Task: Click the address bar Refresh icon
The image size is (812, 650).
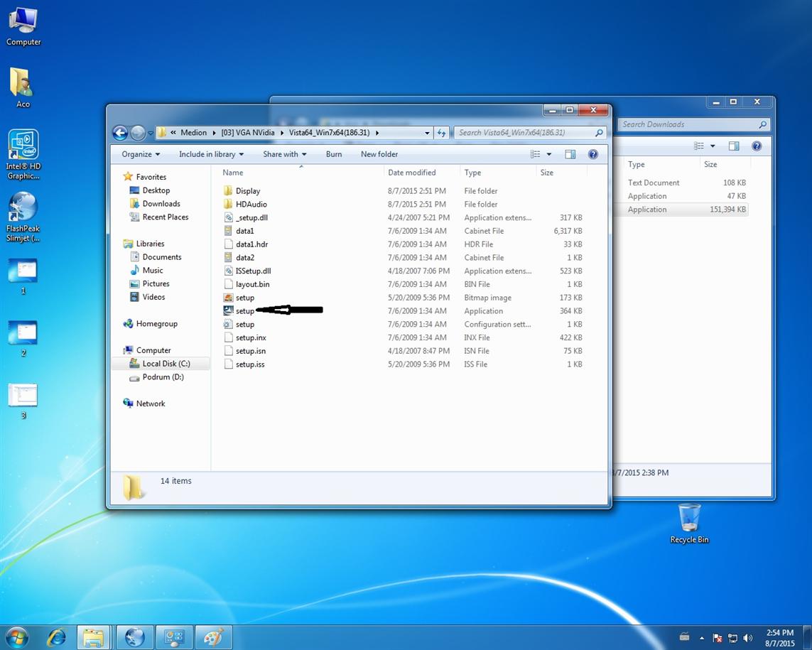Action: click(442, 133)
